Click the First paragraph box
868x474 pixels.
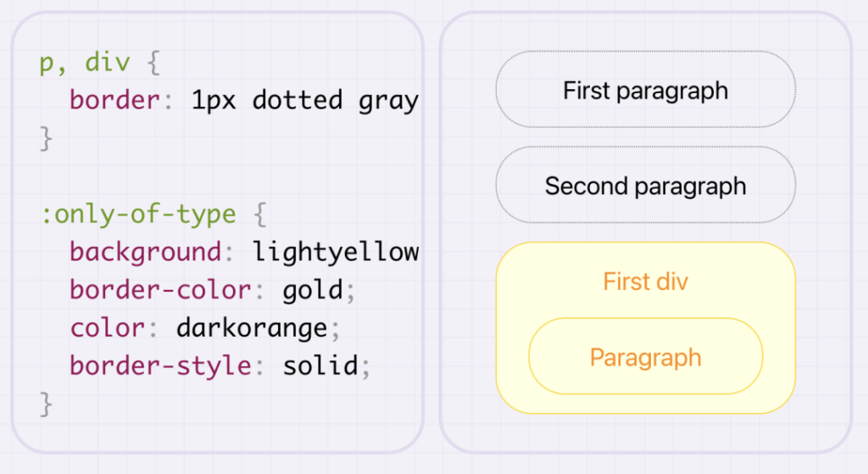pos(645,89)
